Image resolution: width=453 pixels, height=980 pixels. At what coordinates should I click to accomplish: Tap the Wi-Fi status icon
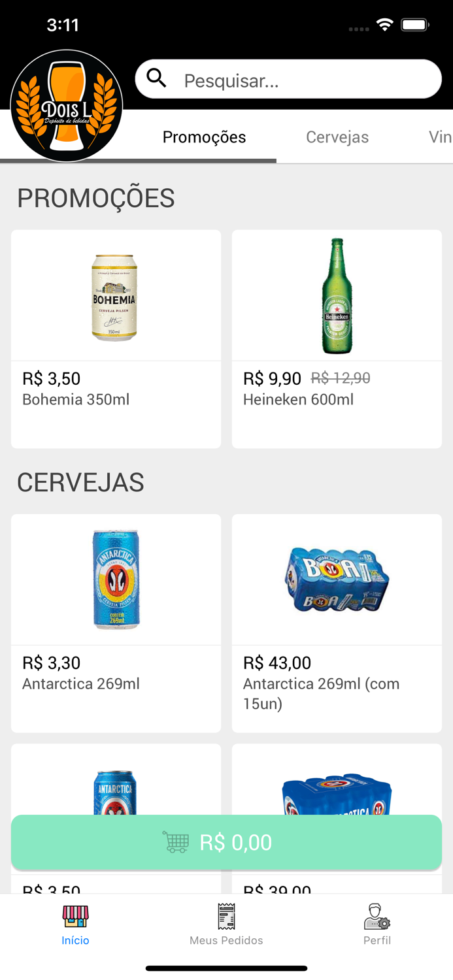click(x=384, y=24)
